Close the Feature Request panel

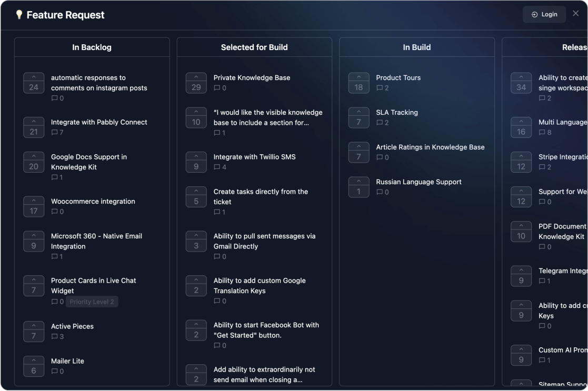tap(575, 14)
